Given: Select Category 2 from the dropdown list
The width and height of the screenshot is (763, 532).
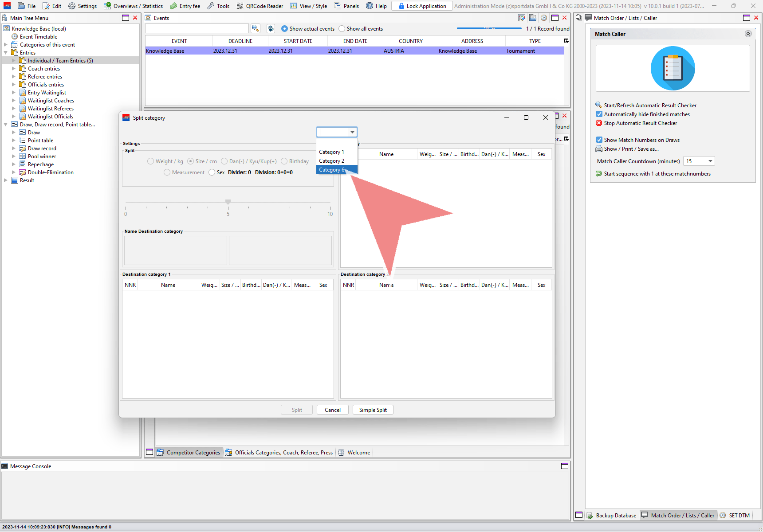Looking at the screenshot, I should pos(331,161).
